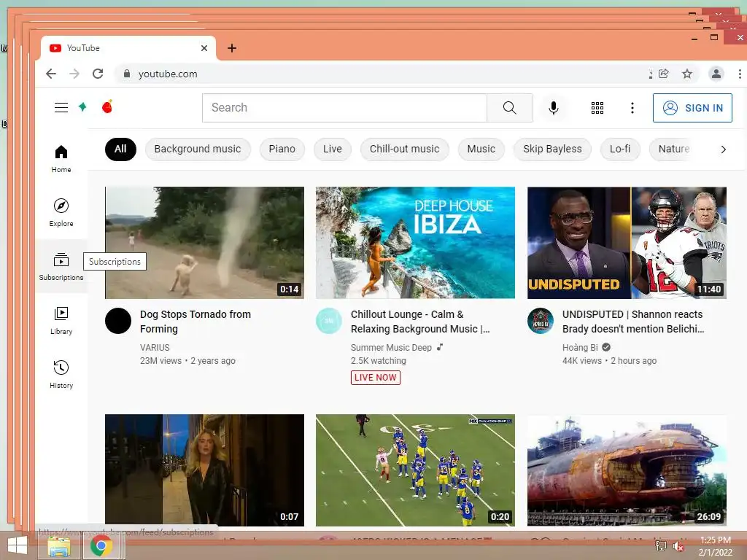
Task: Play the rusty submarine thumbnail
Action: click(x=627, y=470)
